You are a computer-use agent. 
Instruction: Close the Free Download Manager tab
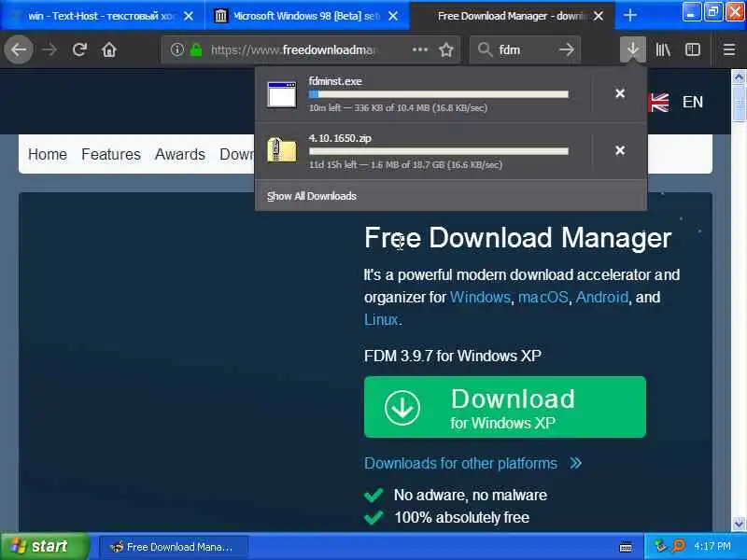coord(599,16)
